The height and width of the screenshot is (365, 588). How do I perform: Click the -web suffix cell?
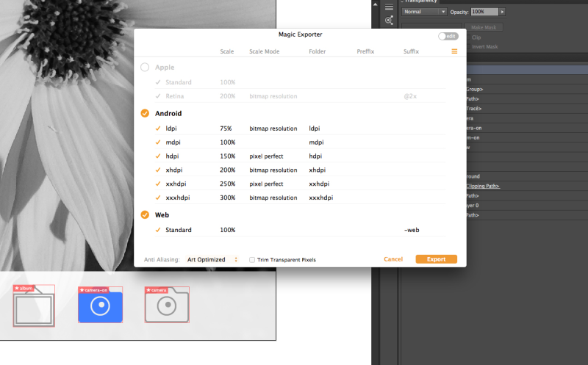[412, 230]
